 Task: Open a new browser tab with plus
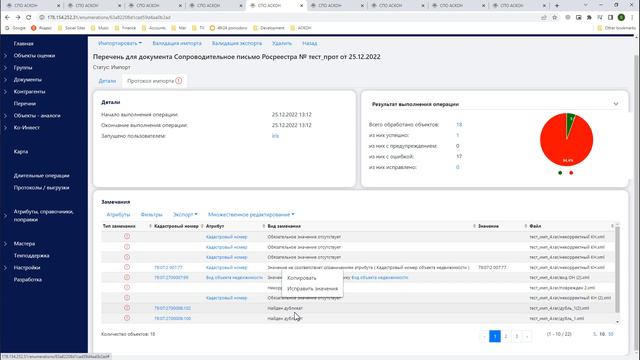coord(557,6)
